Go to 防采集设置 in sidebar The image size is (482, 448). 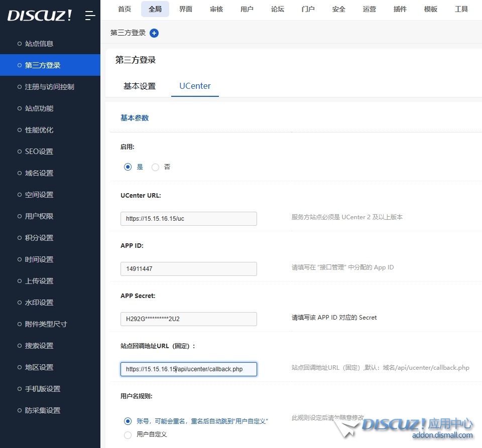pos(50,410)
